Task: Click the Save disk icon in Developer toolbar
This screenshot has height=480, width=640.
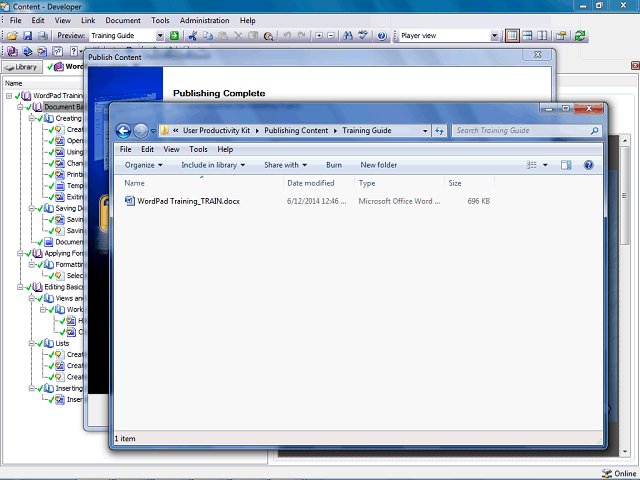Action: 27,36
